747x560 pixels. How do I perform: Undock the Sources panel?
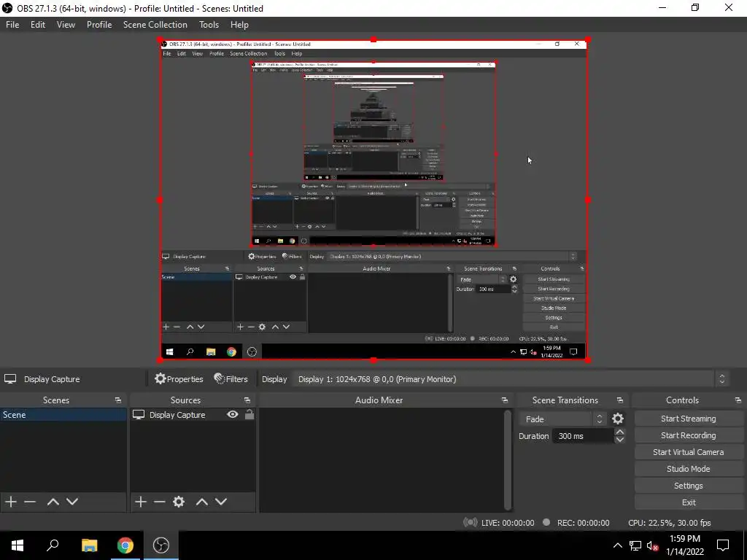[247, 400]
